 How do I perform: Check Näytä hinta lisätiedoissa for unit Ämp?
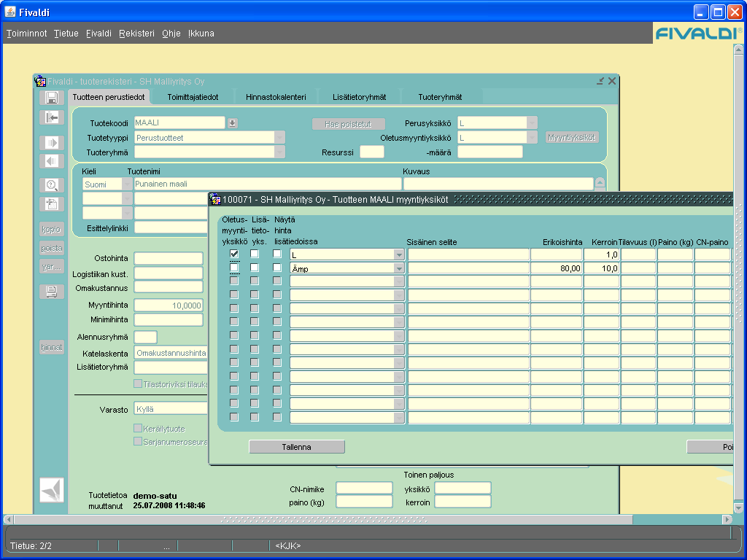(276, 268)
